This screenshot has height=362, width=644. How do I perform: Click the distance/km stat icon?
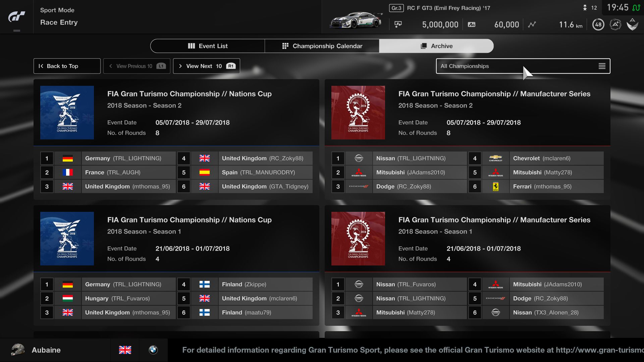pyautogui.click(x=533, y=24)
